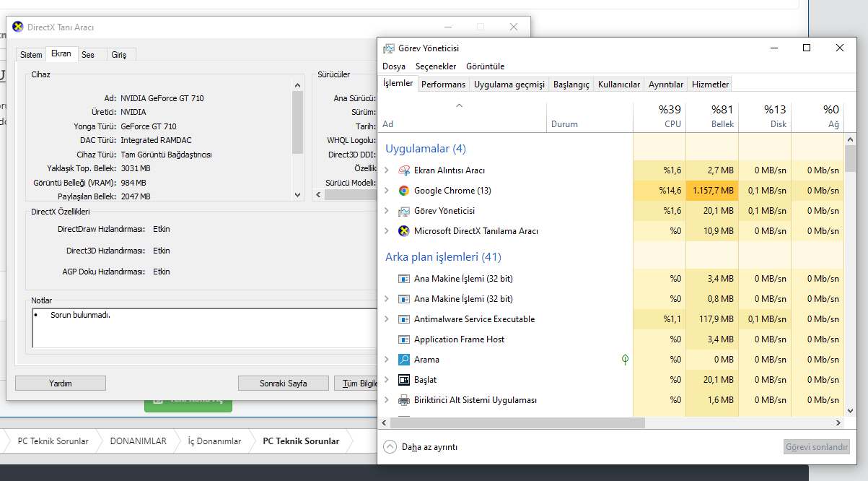Switch to the Başlangıç tab
Image resolution: width=868 pixels, height=481 pixels.
(x=571, y=84)
